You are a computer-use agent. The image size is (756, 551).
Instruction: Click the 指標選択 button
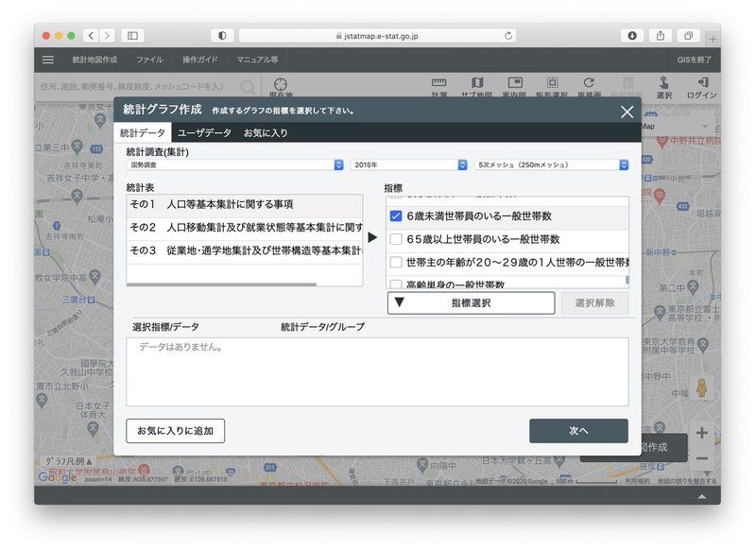coord(471,302)
